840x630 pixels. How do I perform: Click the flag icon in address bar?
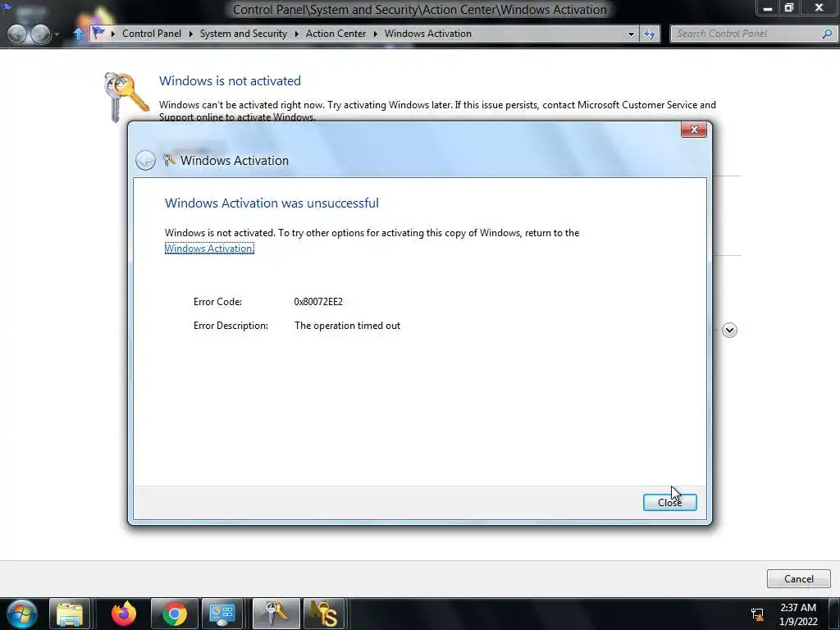click(x=98, y=33)
